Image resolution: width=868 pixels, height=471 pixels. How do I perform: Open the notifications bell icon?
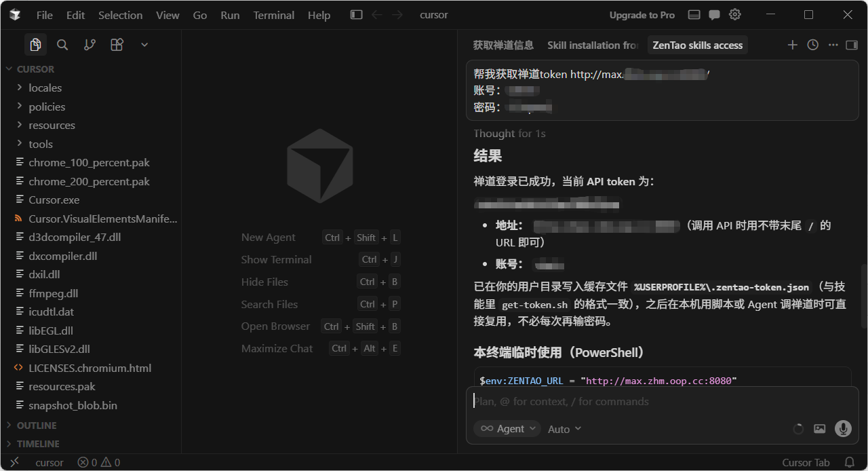pos(849,462)
